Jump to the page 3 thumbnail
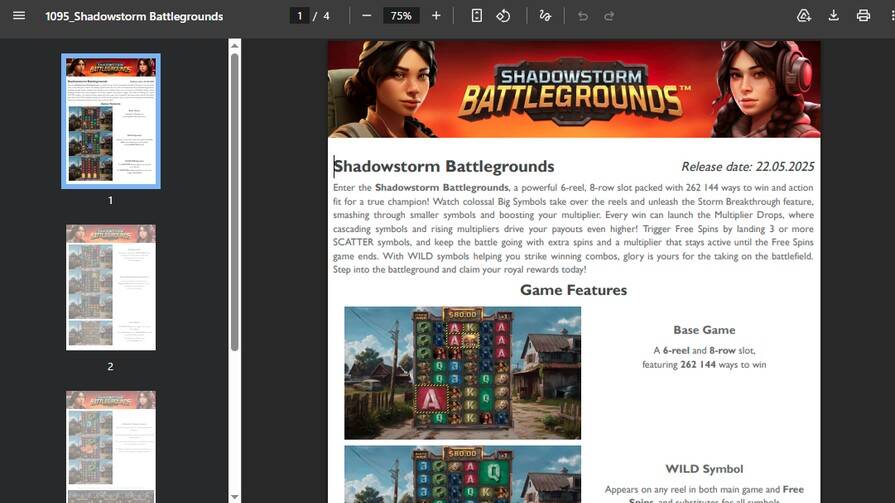The width and height of the screenshot is (895, 503). [111, 440]
